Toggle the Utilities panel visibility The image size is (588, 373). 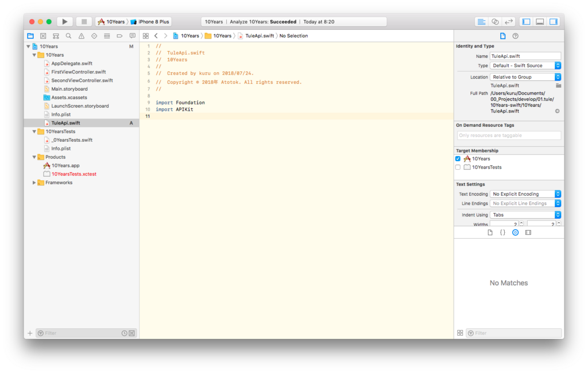pyautogui.click(x=554, y=22)
